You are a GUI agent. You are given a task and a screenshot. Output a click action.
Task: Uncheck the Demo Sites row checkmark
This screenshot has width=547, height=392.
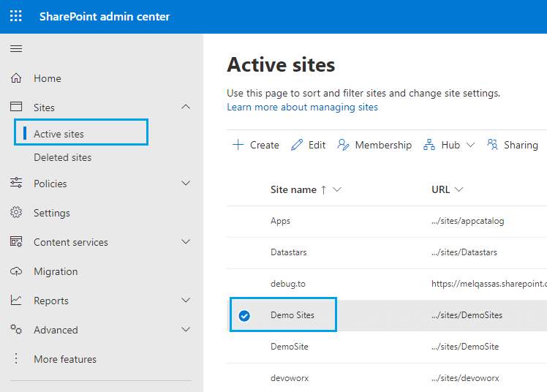(x=244, y=315)
